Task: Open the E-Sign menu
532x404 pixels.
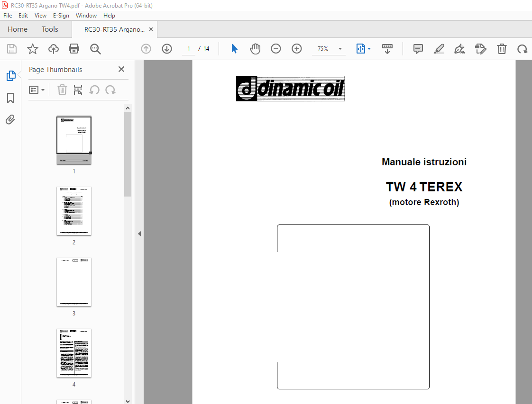Action: (x=61, y=16)
